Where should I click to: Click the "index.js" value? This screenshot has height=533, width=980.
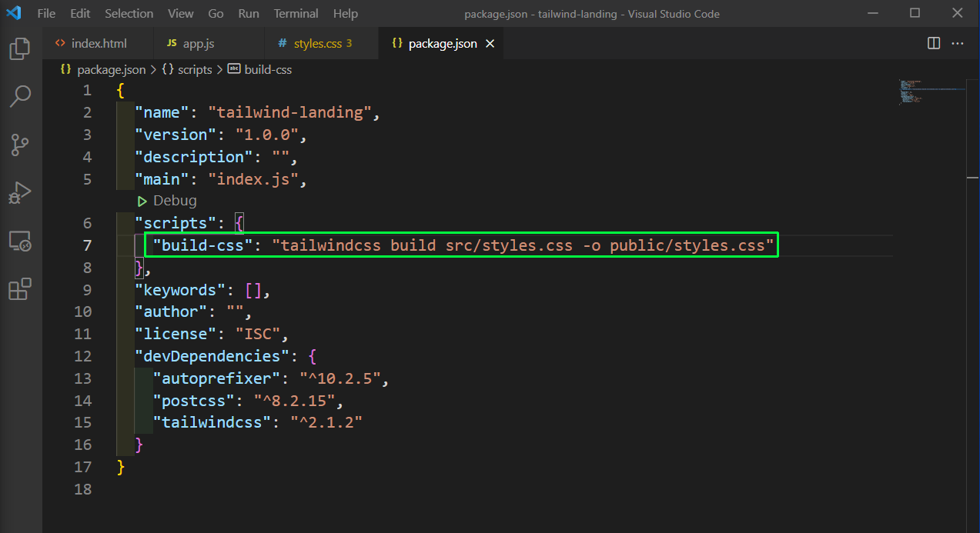pyautogui.click(x=253, y=179)
